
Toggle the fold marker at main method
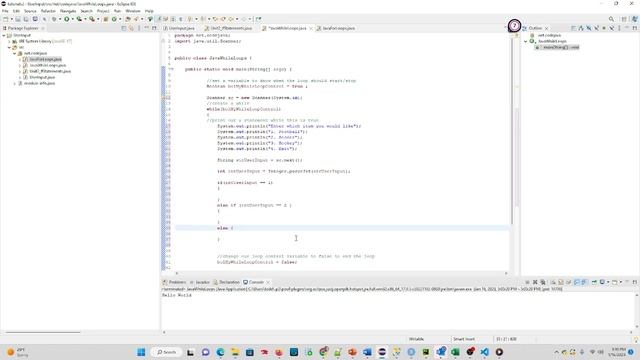[172, 69]
